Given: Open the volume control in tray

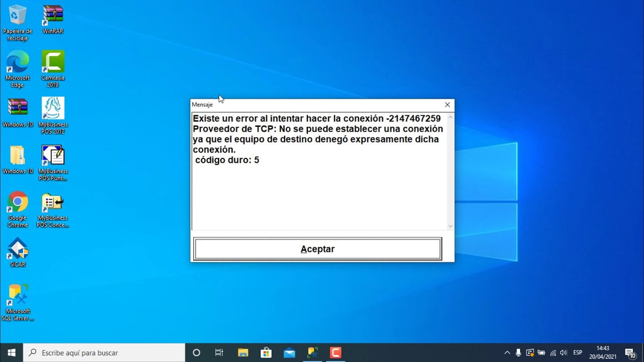Looking at the screenshot, I should click(x=563, y=352).
